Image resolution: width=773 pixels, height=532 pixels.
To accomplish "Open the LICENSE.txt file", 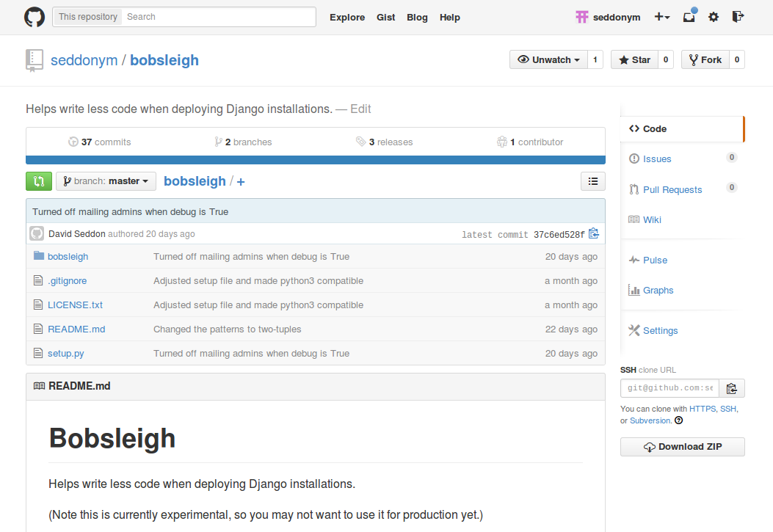I will click(x=75, y=305).
